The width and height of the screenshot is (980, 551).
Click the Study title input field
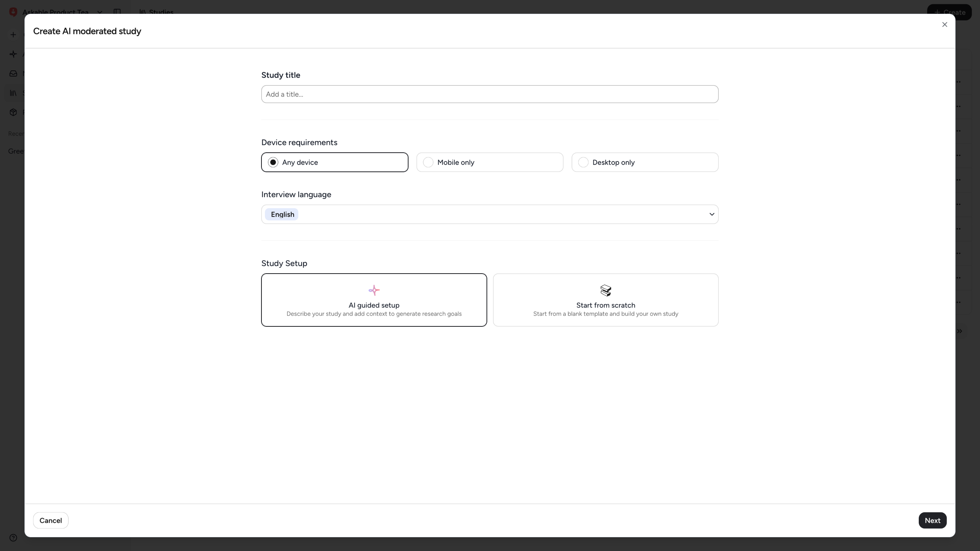[489, 94]
